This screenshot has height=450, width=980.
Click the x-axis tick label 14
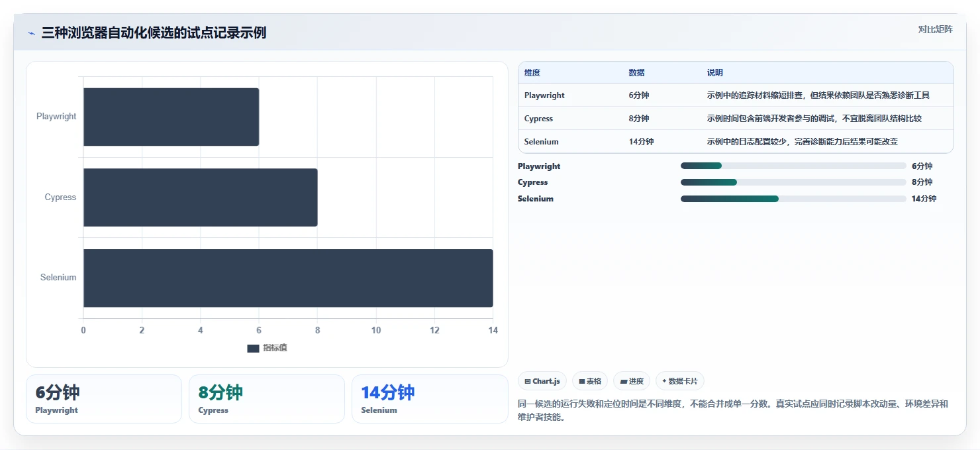tap(493, 330)
